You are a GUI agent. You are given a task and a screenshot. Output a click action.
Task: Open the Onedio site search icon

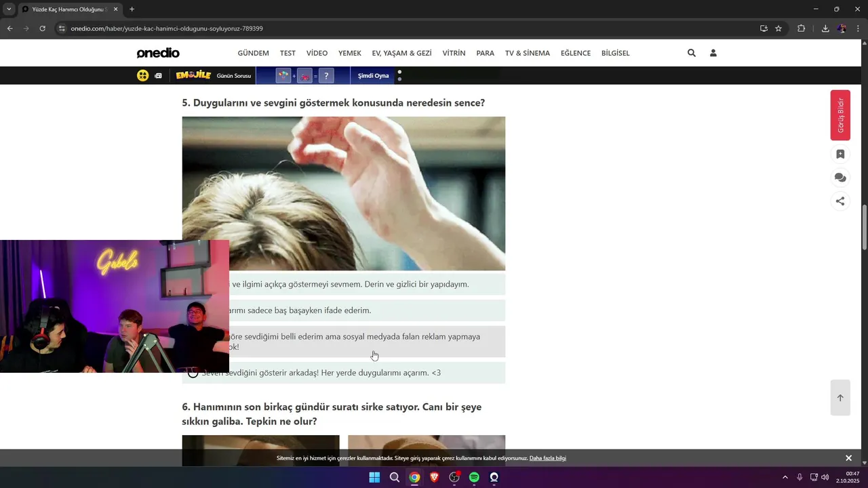coord(692,53)
